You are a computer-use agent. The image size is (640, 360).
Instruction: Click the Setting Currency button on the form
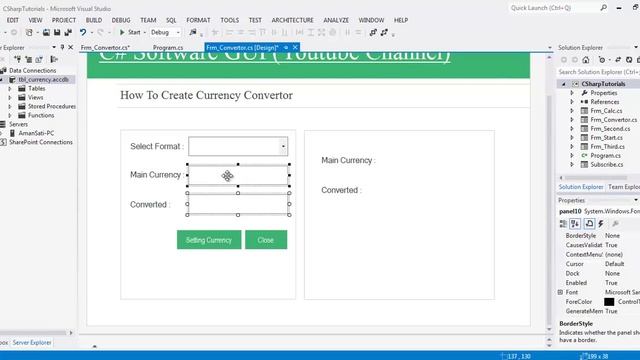209,240
